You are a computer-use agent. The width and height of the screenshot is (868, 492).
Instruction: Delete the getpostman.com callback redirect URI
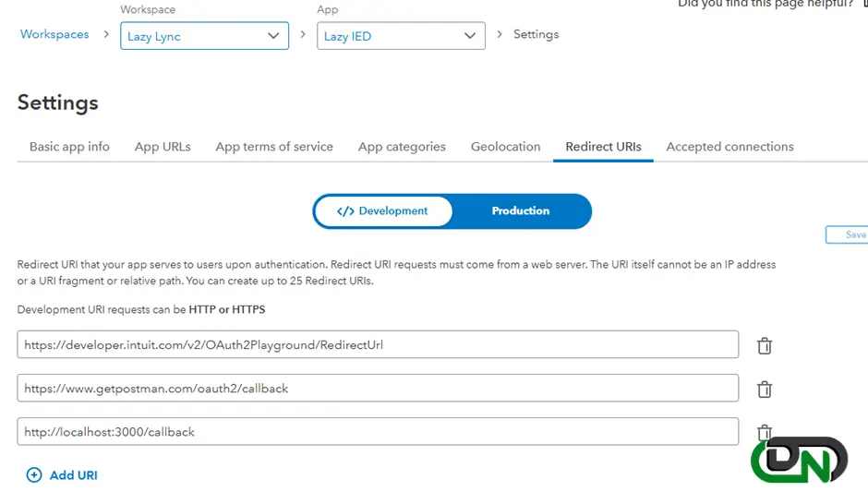coord(765,389)
